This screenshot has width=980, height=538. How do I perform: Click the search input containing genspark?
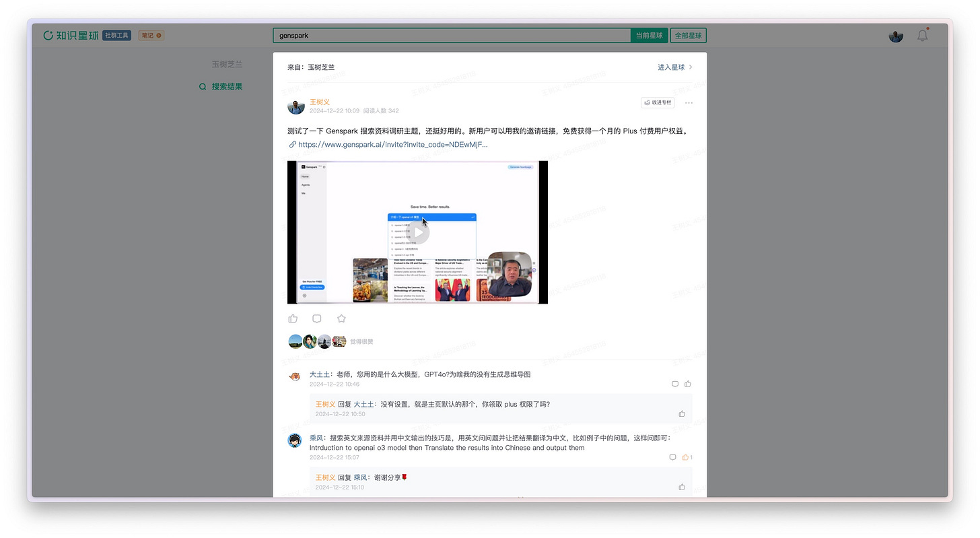tap(452, 36)
